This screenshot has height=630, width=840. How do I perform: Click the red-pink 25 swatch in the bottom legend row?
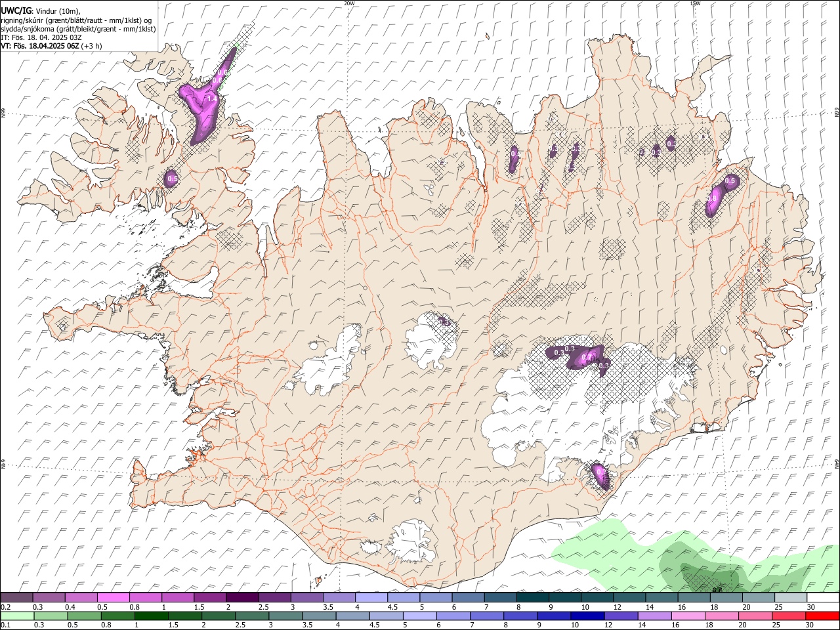pos(788,616)
